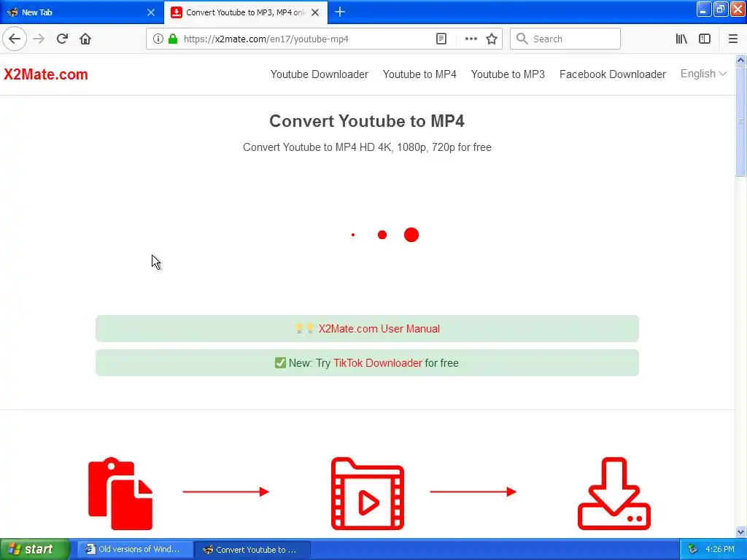Open the TikTok Downloader link
The image size is (747, 560).
tap(378, 363)
